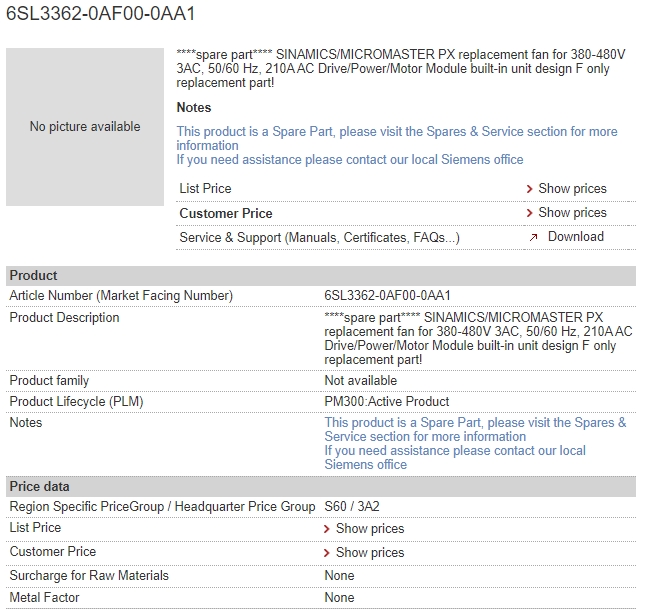
Task: Show prices for top Customer Price
Action: 572,213
